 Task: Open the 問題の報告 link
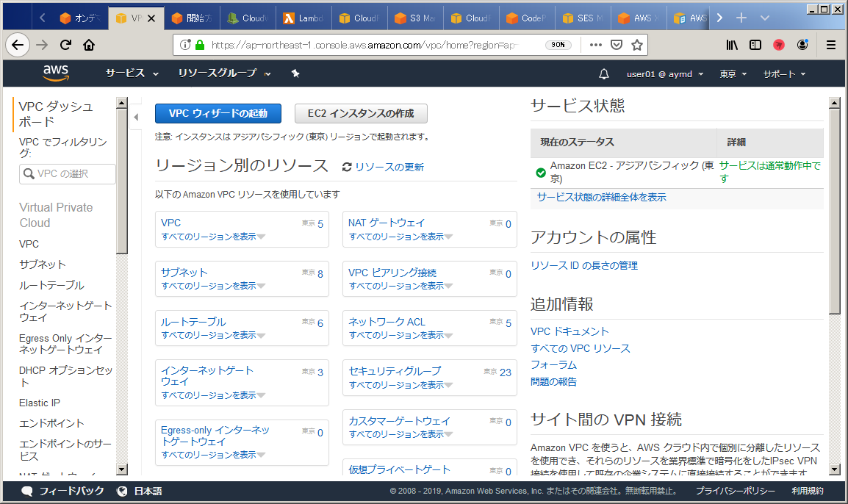tap(554, 382)
